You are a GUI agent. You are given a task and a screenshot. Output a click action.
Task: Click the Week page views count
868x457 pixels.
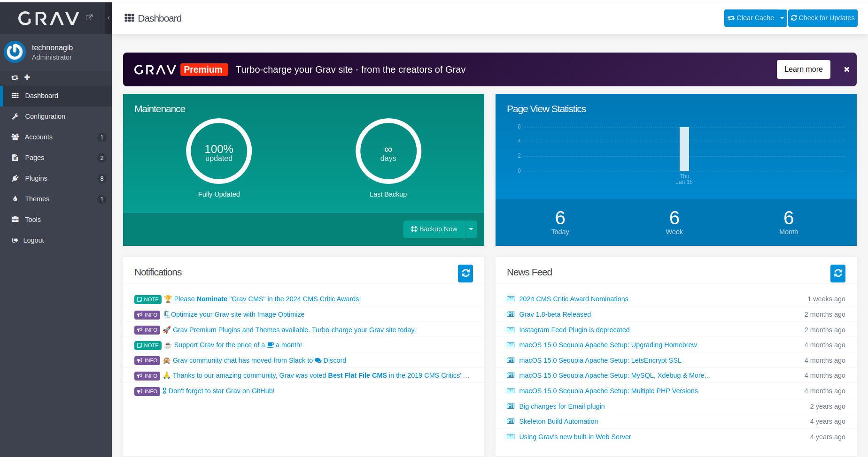[x=674, y=218]
